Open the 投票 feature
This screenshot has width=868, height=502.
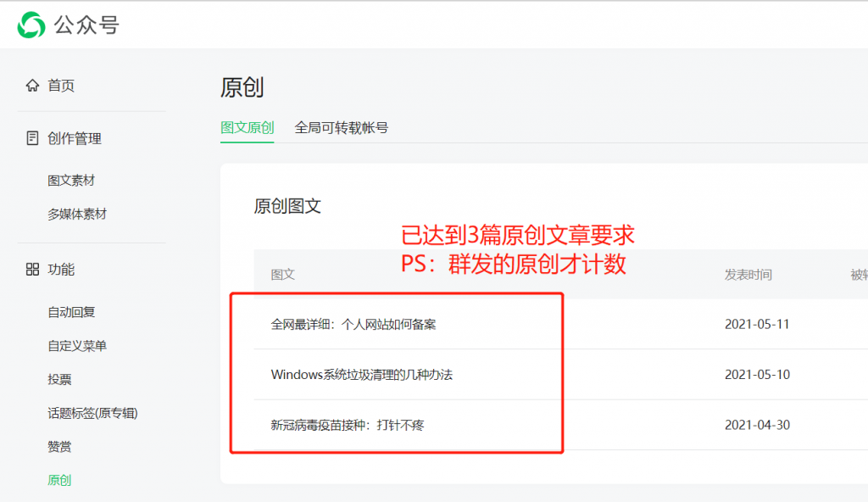point(59,379)
